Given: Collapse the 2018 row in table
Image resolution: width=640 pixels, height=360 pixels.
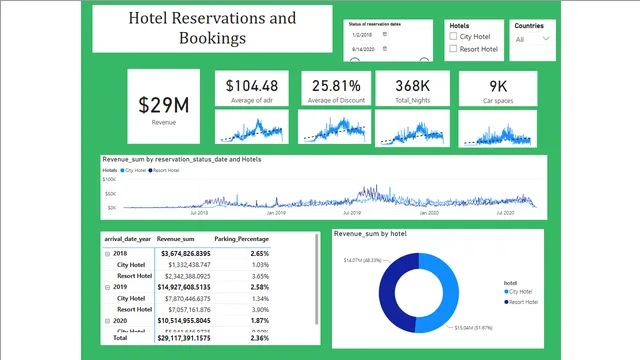Looking at the screenshot, I should [107, 254].
